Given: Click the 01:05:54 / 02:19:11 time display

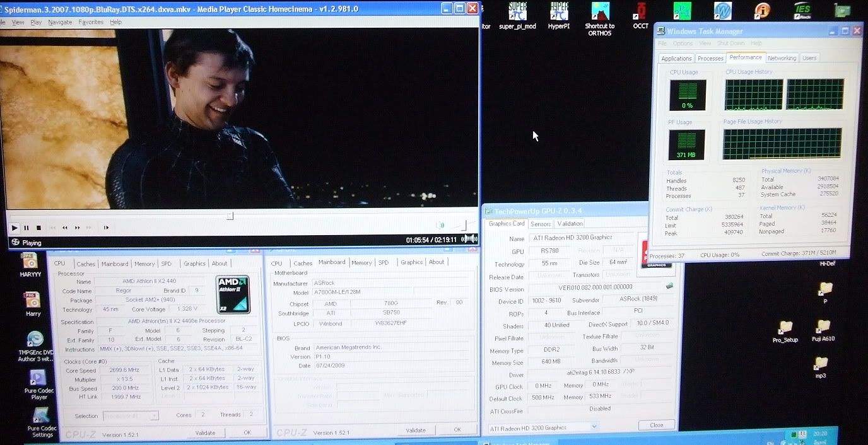Looking at the screenshot, I should click(x=431, y=240).
